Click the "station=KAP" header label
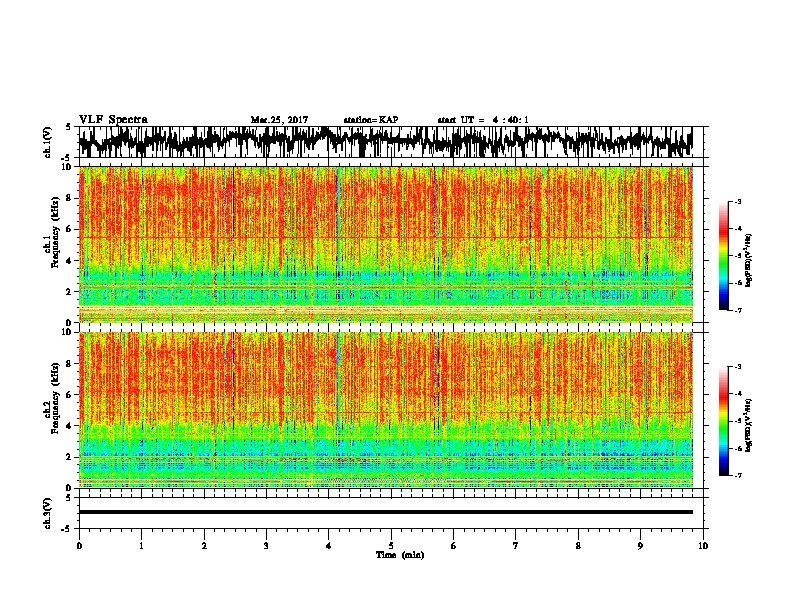The width and height of the screenshot is (792, 612). 371,120
